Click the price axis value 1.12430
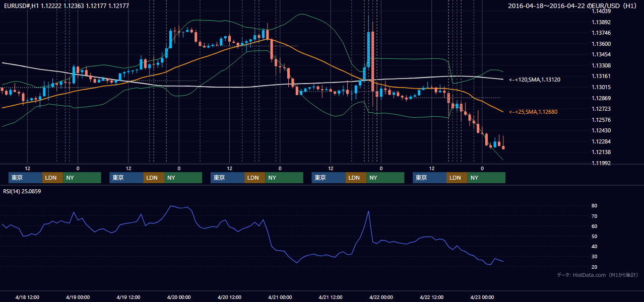The height and width of the screenshot is (302, 644). [x=601, y=130]
